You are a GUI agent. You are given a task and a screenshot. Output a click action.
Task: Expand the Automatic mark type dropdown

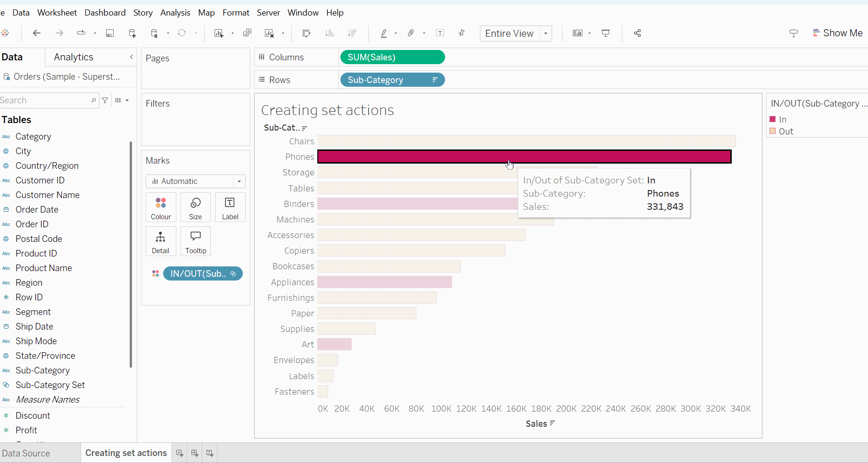(239, 182)
